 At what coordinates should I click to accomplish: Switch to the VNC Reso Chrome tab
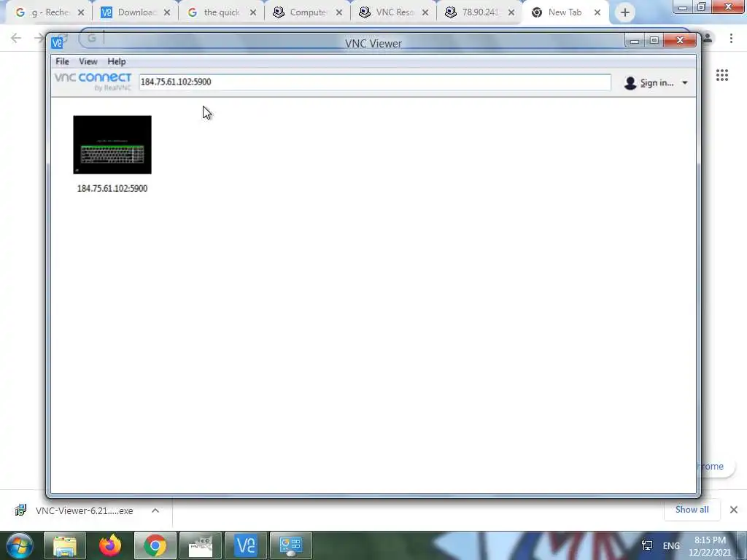[394, 12]
